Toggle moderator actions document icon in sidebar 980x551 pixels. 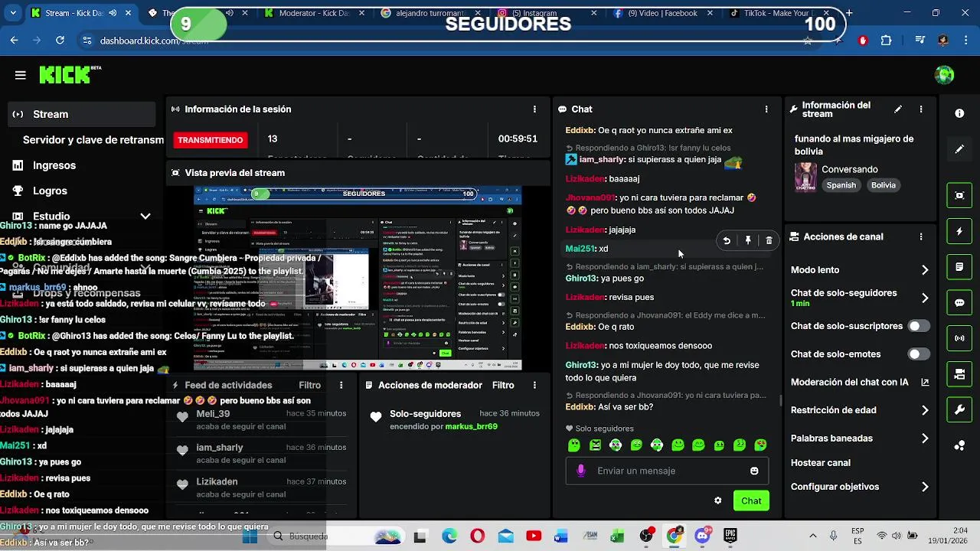(x=959, y=267)
